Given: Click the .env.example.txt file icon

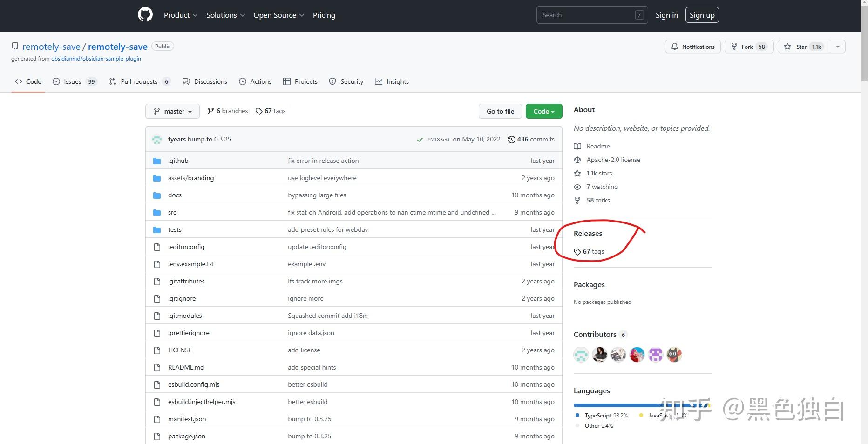Looking at the screenshot, I should pos(157,264).
